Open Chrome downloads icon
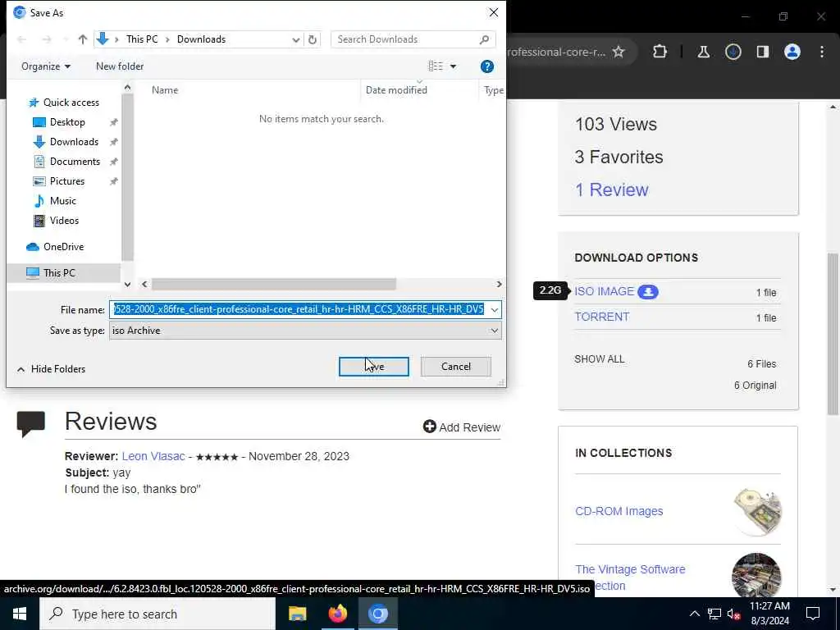840x630 pixels. pos(733,52)
